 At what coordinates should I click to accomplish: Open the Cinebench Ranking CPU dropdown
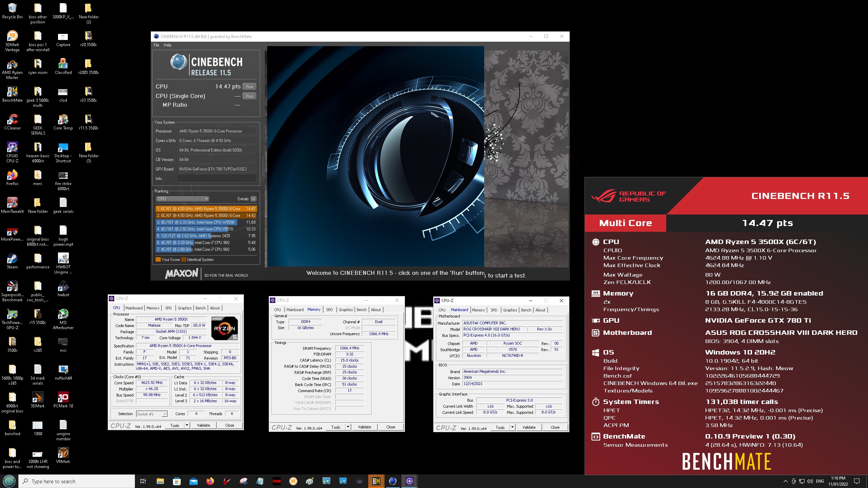click(182, 199)
